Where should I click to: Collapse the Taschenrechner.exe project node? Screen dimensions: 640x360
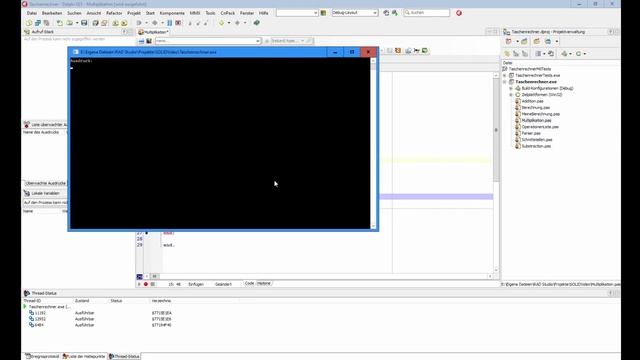tap(504, 82)
